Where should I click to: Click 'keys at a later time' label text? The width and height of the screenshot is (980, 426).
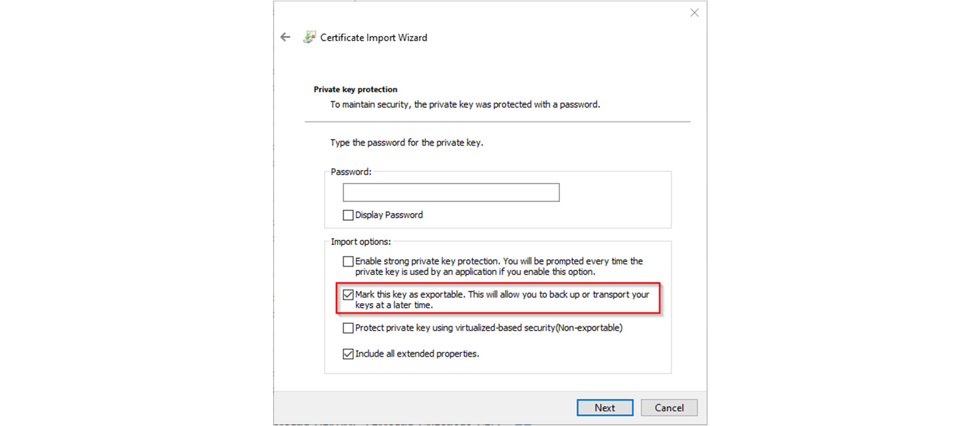point(394,305)
